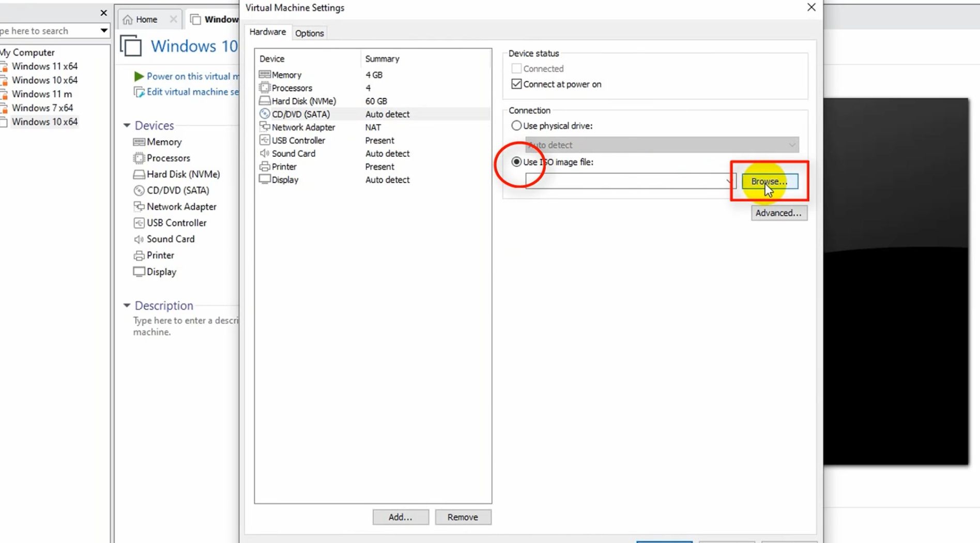980x543 pixels.
Task: Click Display monitor icon in the Settings device list
Action: (265, 179)
